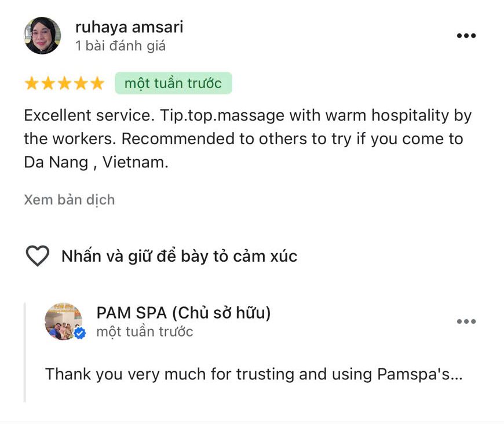Expand the truncated 'Thank you very much' reply
Screen dimensions: 504x424
[x=254, y=375]
